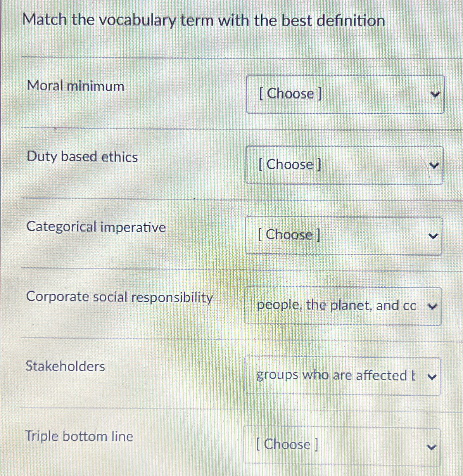Click the 'Stakeholders' term text
Viewport: 463px width, 476px height.
pos(65,366)
